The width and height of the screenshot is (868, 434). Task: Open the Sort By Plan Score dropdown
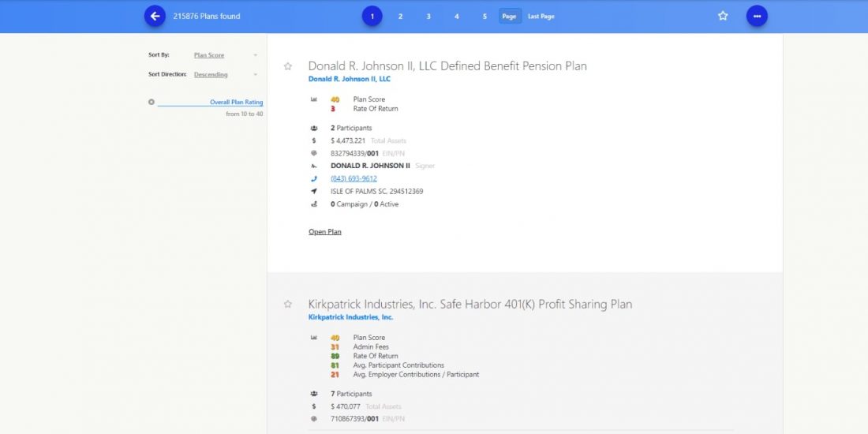[x=226, y=55]
